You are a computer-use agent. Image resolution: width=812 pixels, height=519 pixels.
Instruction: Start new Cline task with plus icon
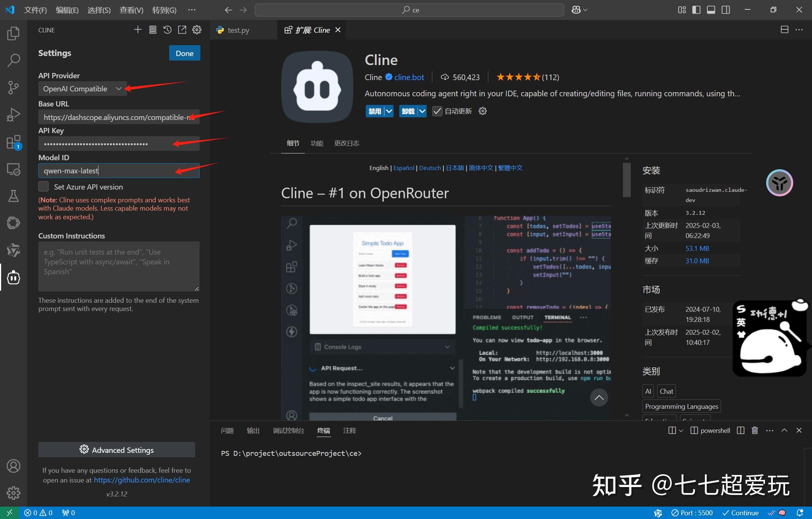tap(138, 30)
